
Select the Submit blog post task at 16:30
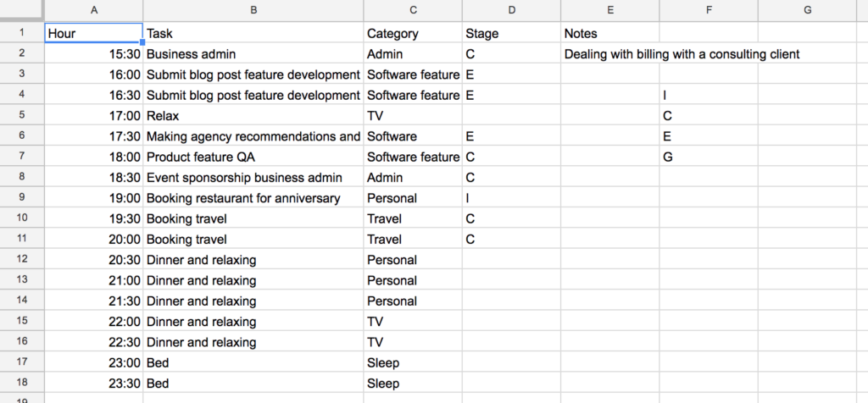[253, 95]
